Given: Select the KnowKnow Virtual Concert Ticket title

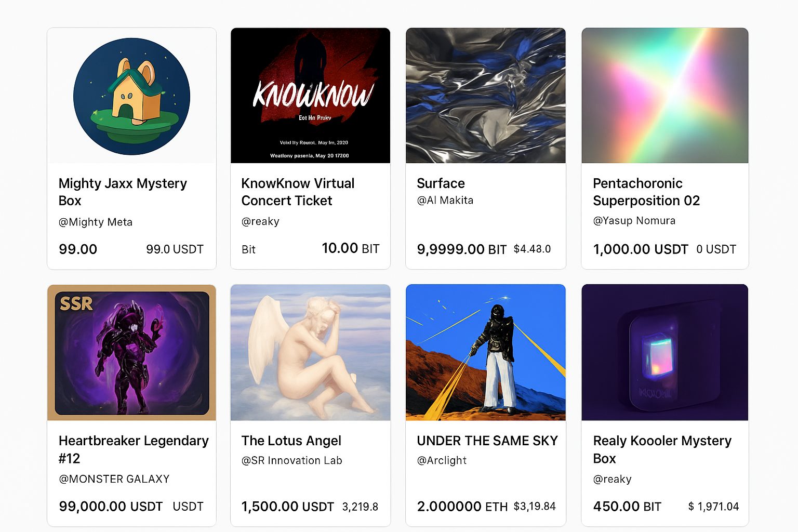Looking at the screenshot, I should tap(298, 192).
